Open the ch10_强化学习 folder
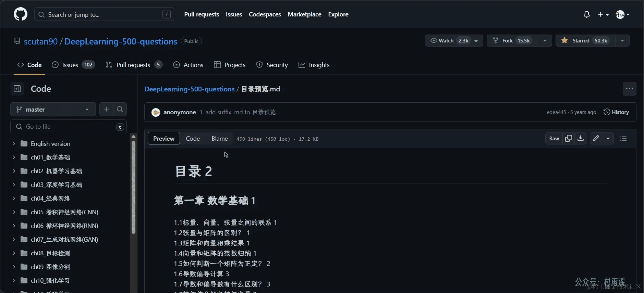The height and width of the screenshot is (293, 644). coord(50,280)
